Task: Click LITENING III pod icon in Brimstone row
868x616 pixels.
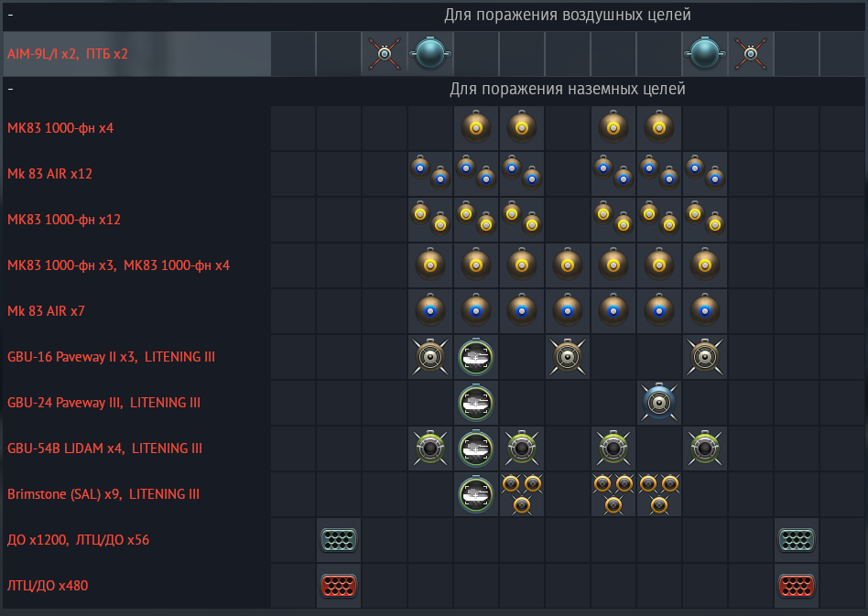Action: pyautogui.click(x=476, y=494)
